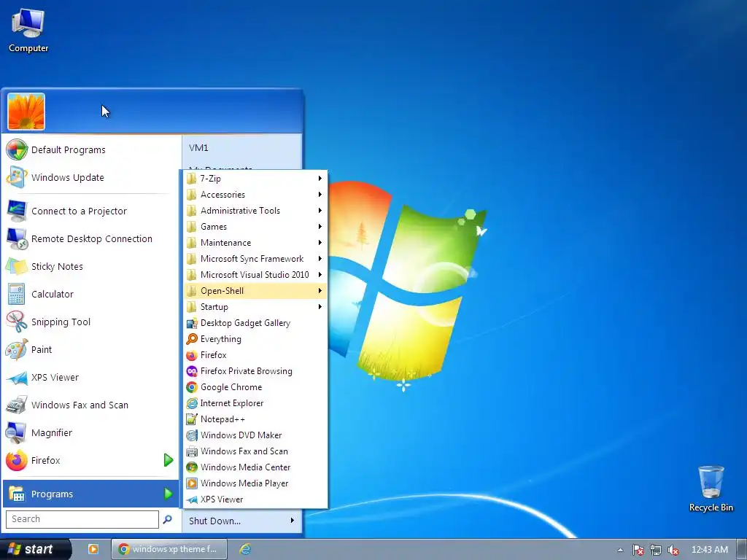The height and width of the screenshot is (560, 747).
Task: Open the VM1 user folder link
Action: click(242, 148)
